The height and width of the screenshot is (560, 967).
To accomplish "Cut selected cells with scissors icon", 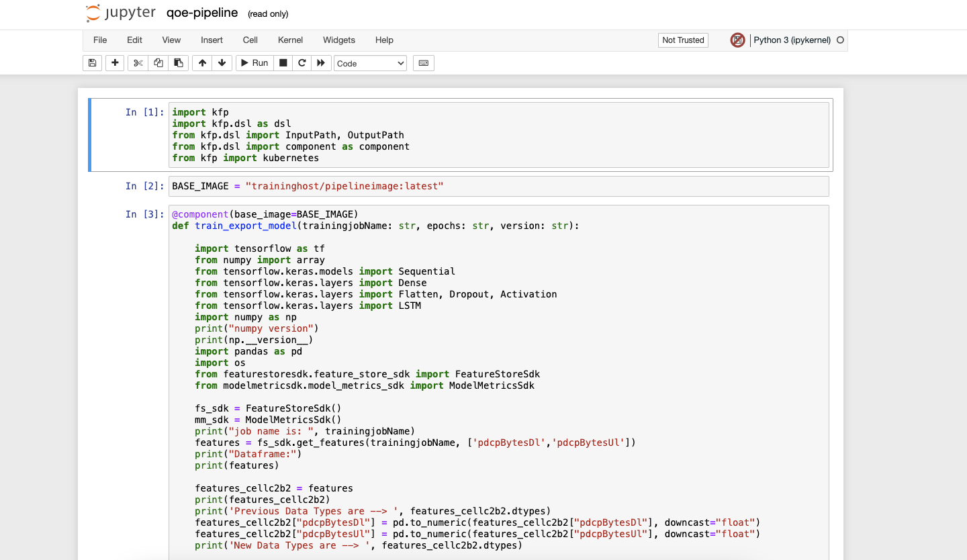I will point(138,63).
